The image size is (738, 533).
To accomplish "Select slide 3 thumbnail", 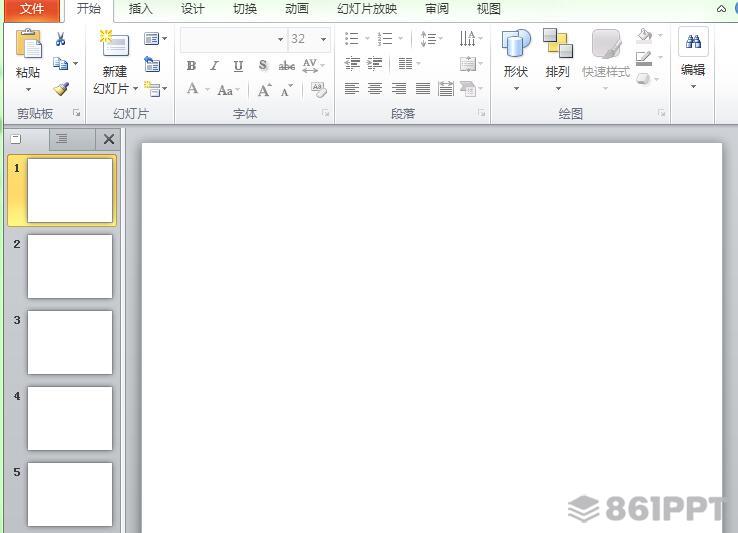I will point(70,342).
